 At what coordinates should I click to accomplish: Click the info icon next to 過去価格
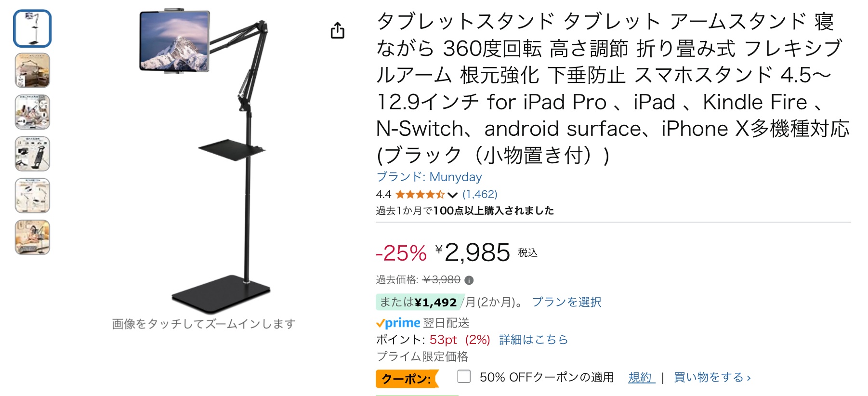click(469, 280)
